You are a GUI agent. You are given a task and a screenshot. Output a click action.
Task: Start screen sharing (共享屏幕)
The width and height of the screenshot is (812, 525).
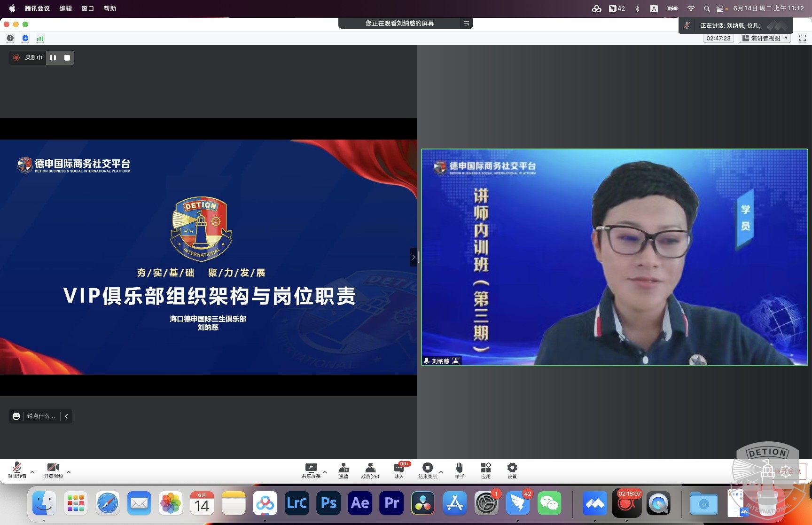point(311,470)
